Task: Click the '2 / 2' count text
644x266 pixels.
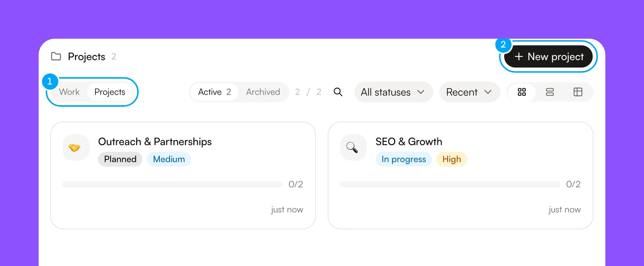Action: point(308,92)
